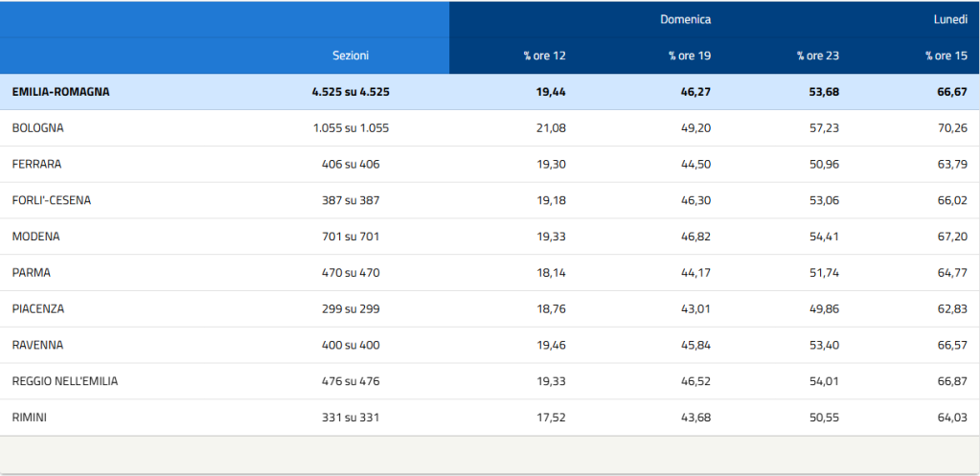Select the FORLI'-CESENA row name

point(52,200)
